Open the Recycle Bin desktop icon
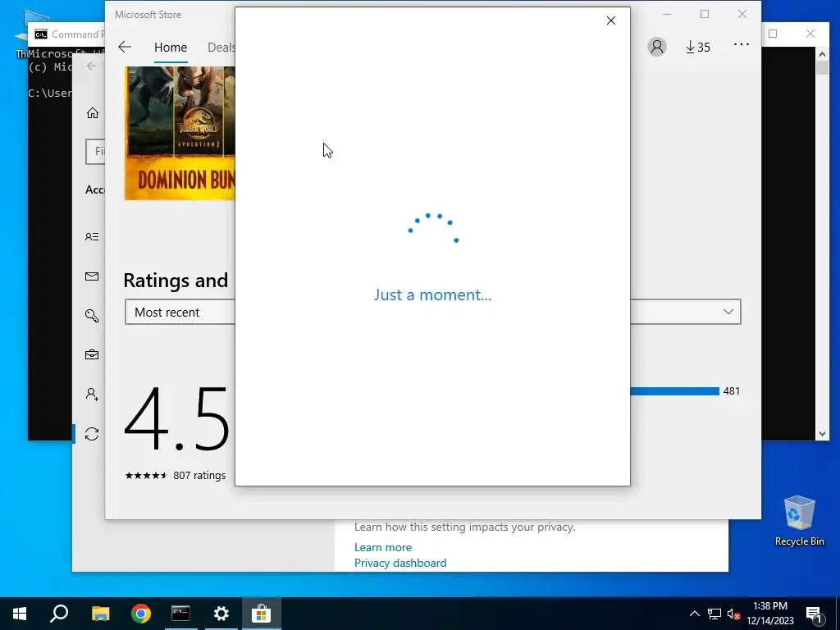The image size is (840, 630). [799, 521]
